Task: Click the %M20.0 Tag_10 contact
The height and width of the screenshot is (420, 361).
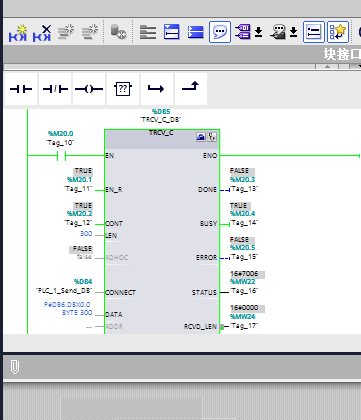Action: pyautogui.click(x=61, y=156)
